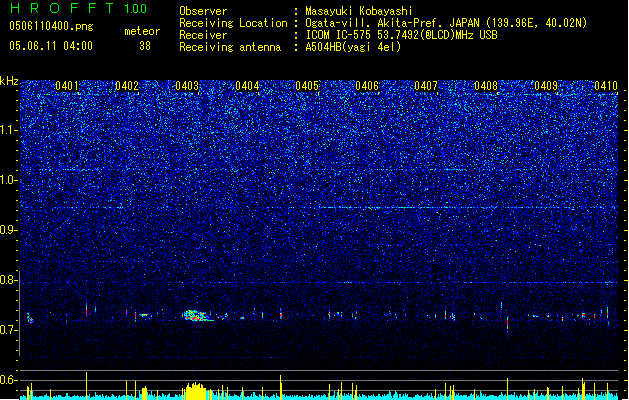Viewport: 629px width, 400px height.
Task: Click the large meteor echo blob near 0403
Action: coord(196,316)
